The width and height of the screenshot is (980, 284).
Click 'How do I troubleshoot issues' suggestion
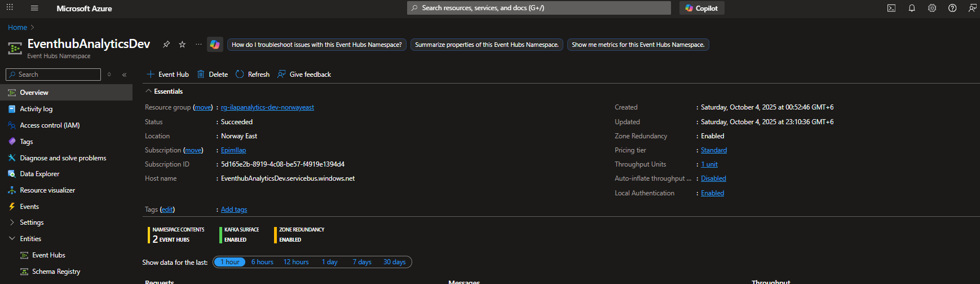(317, 45)
